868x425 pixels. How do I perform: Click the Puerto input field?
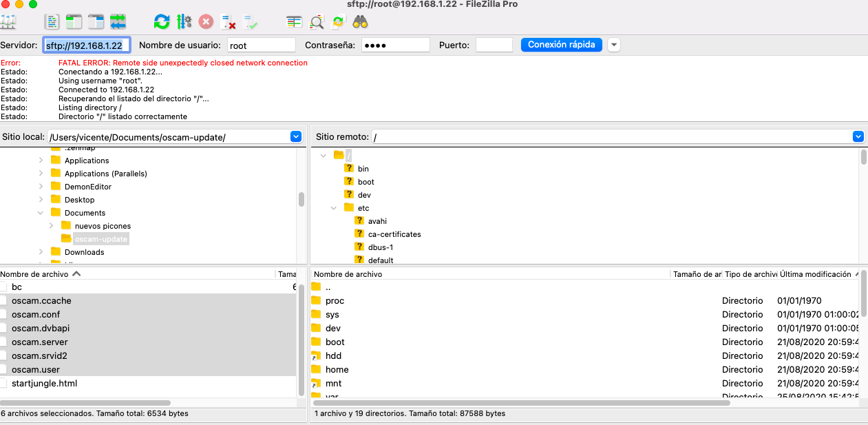[494, 45]
